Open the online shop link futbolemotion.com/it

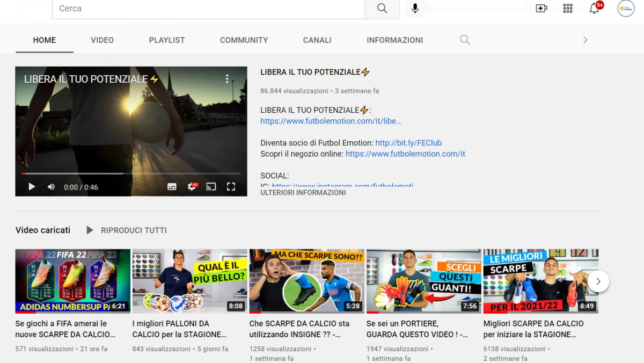[405, 154]
